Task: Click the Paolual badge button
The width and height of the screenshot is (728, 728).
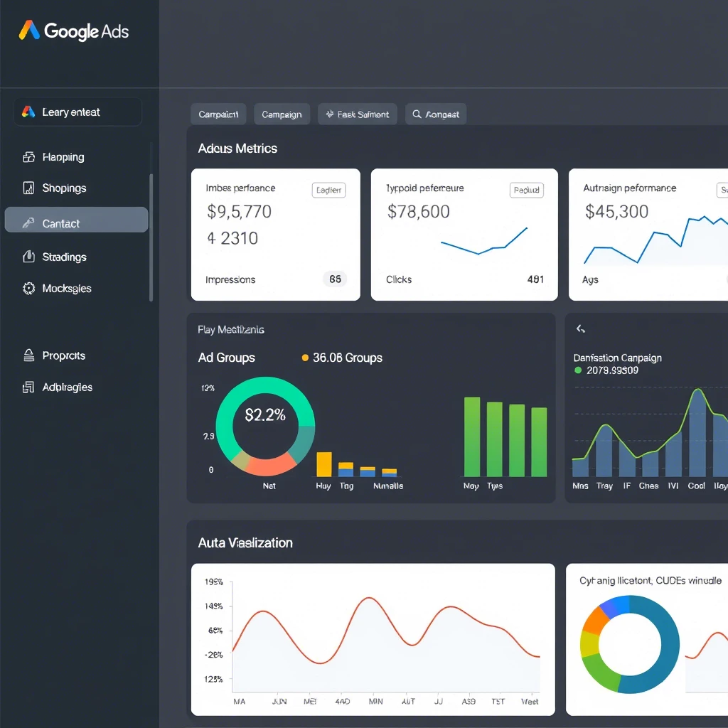Action: point(527,190)
